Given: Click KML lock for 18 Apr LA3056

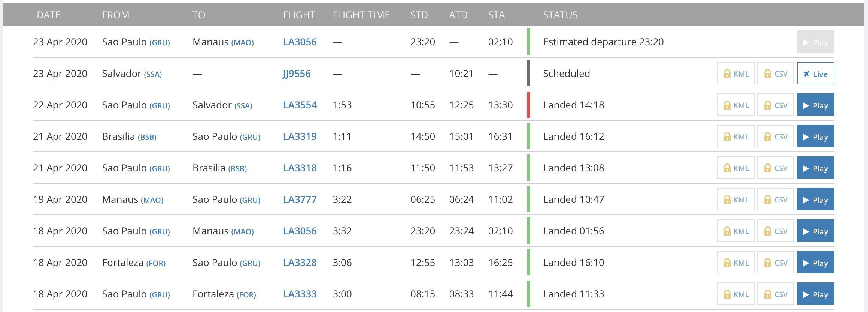Looking at the screenshot, I should (x=735, y=231).
